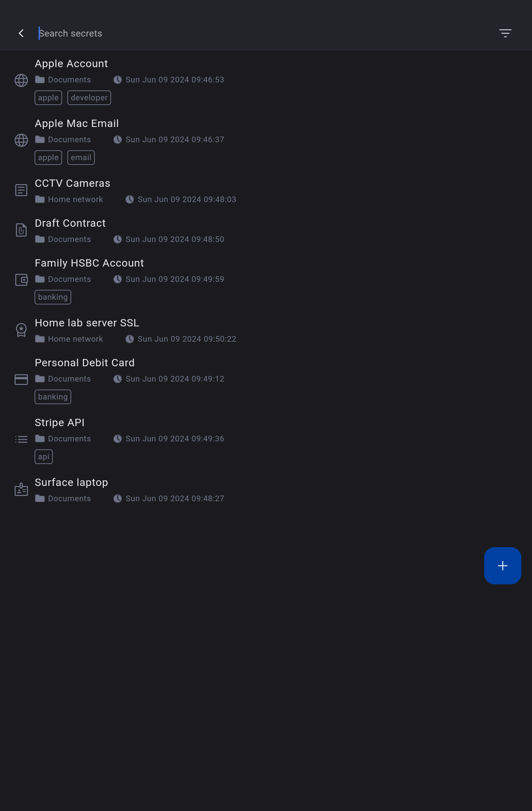
Task: Select the email tag under Apple Mac Email
Action: pos(81,158)
